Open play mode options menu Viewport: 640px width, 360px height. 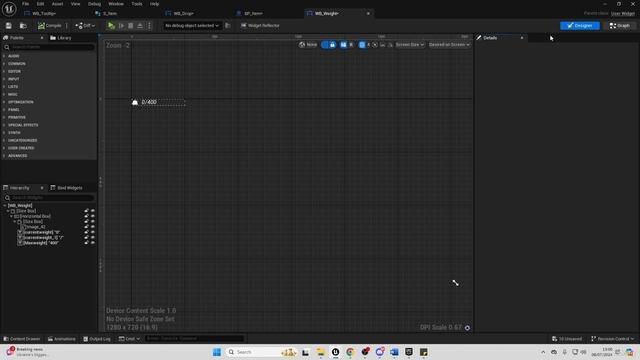tap(149, 26)
